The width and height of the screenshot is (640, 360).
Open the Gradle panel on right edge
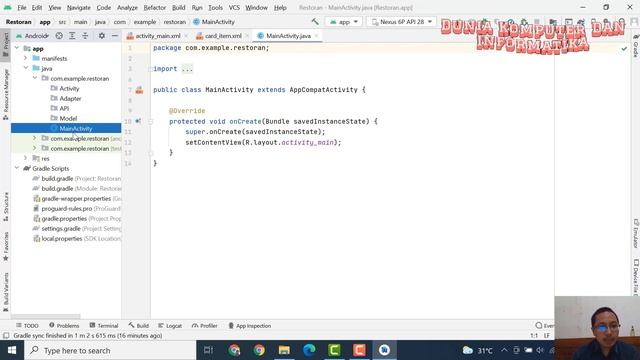[x=636, y=46]
